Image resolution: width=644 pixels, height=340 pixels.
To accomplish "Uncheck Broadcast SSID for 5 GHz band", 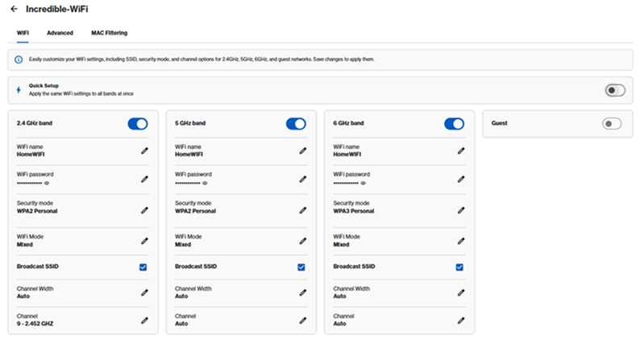I will [x=301, y=267].
